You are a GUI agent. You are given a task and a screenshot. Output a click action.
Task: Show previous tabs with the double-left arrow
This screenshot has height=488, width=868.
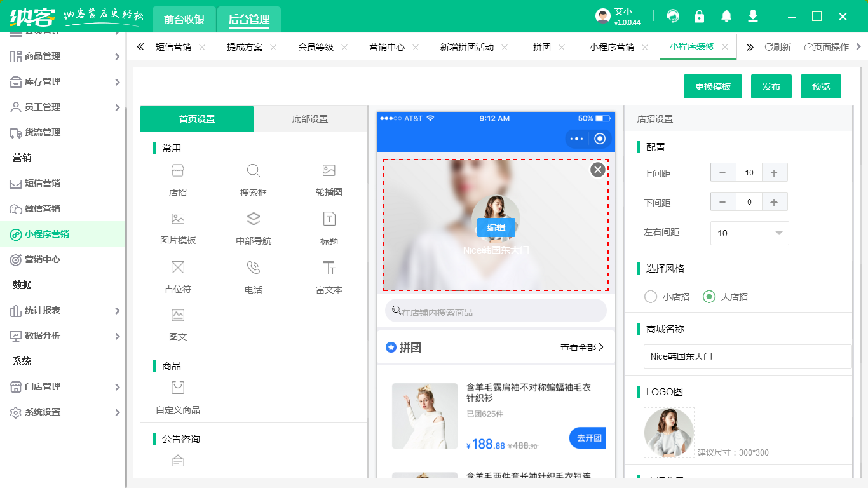(x=140, y=47)
